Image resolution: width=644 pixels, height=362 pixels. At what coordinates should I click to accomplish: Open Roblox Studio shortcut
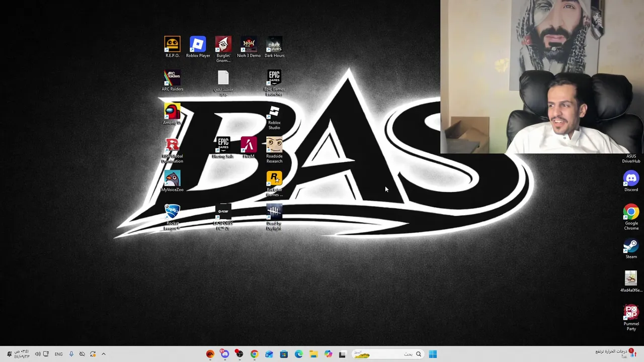274,117
